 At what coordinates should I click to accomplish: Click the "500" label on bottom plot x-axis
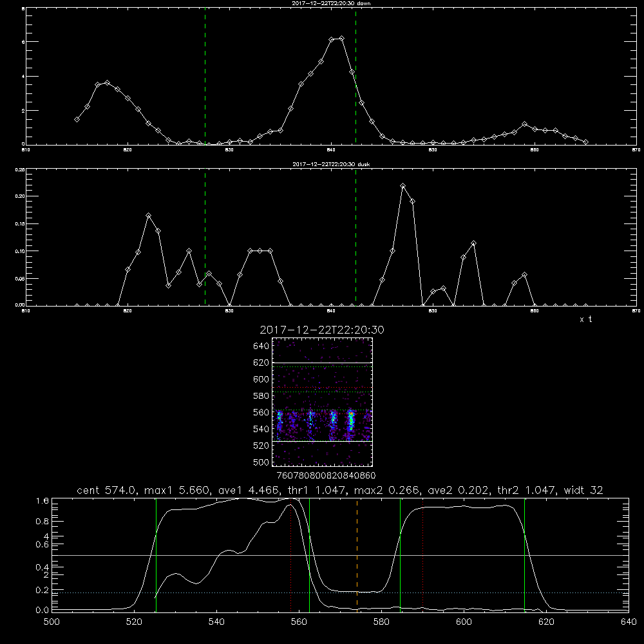[x=52, y=622]
